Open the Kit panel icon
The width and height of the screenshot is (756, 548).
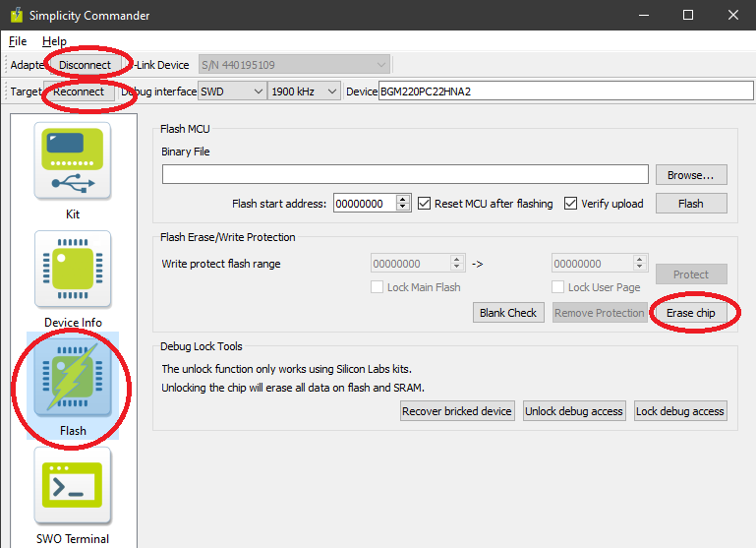tap(73, 161)
